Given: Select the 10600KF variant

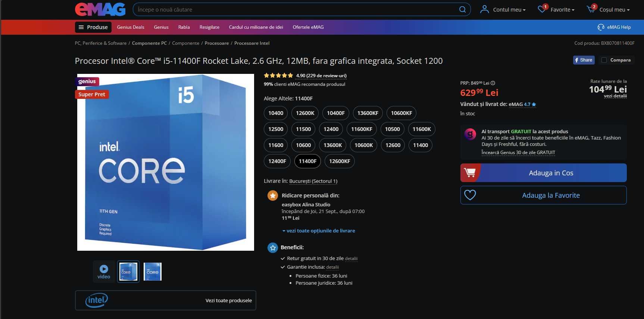Looking at the screenshot, I should [x=401, y=113].
